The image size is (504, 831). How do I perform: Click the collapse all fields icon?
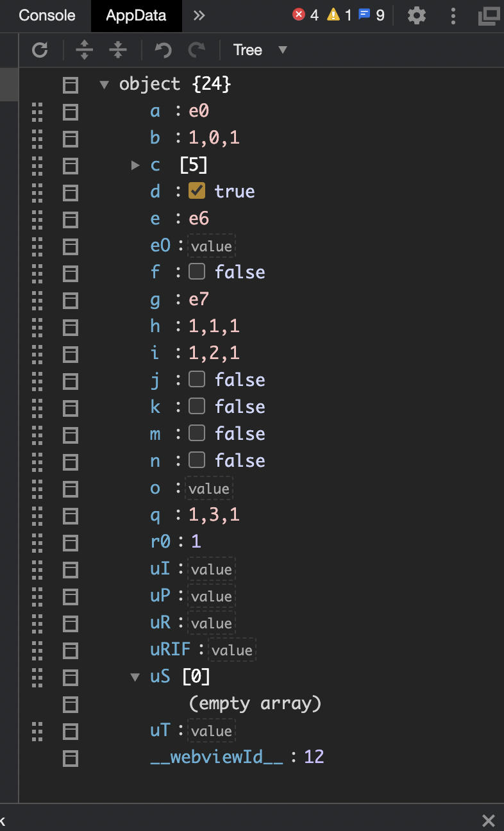point(118,50)
